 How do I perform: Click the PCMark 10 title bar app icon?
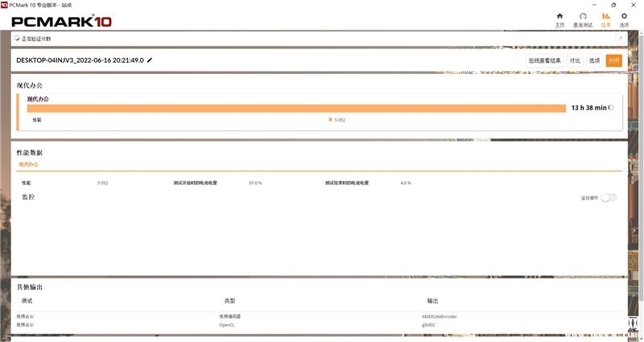[4, 5]
